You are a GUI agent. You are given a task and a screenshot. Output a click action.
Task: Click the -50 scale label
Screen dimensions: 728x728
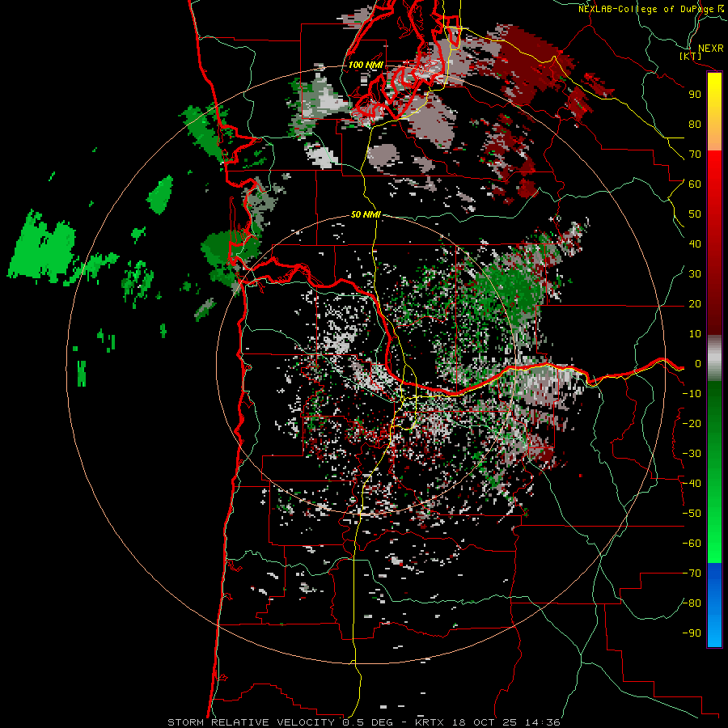click(x=692, y=514)
